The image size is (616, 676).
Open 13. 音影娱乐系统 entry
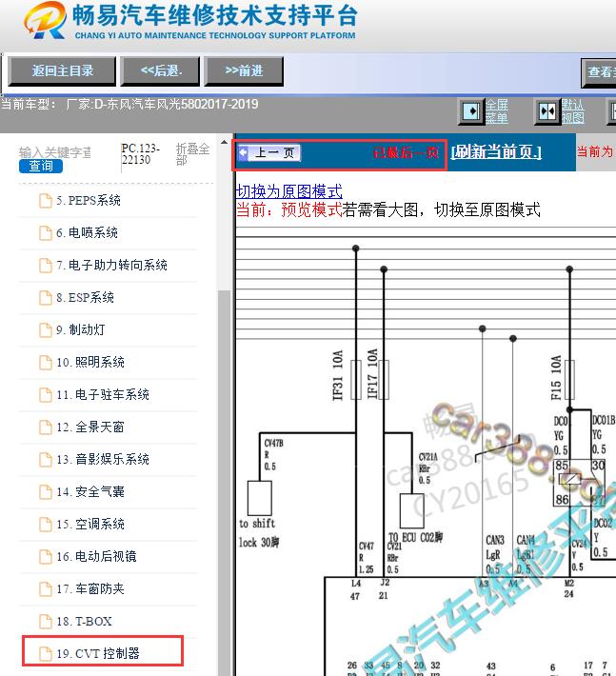pyautogui.click(x=103, y=459)
